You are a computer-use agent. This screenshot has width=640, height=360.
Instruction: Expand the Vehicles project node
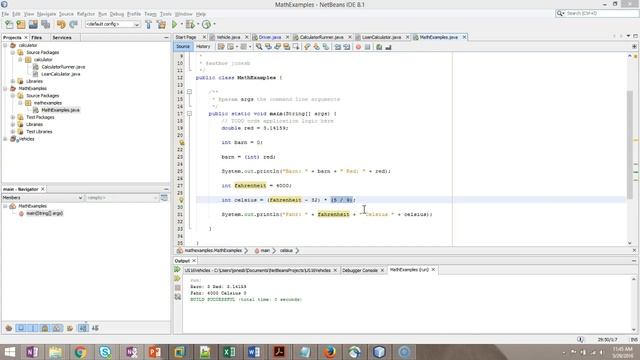click(x=5, y=139)
